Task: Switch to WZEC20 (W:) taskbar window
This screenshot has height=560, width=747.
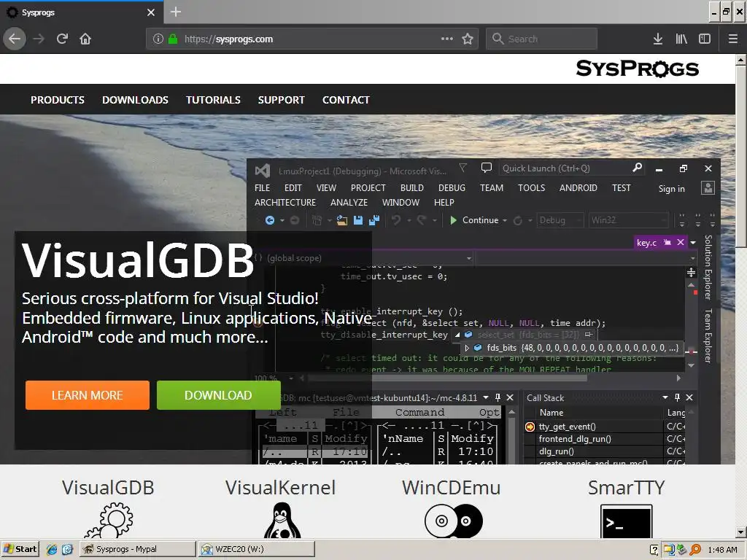Action: click(x=256, y=549)
